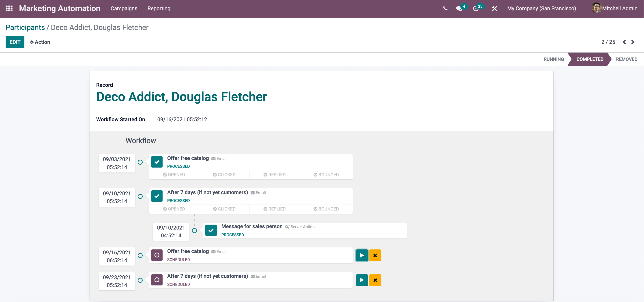Click Workflow Started On date value
Viewport: 644px width, 302px height.
182,119
